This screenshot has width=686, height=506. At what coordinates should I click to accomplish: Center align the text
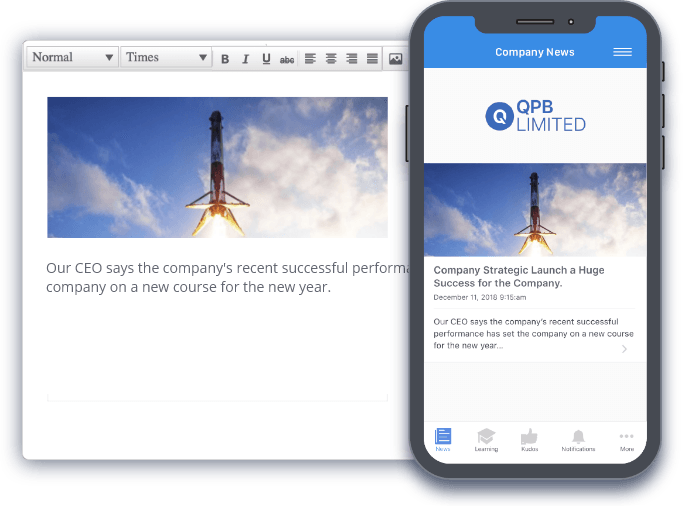coord(331,59)
